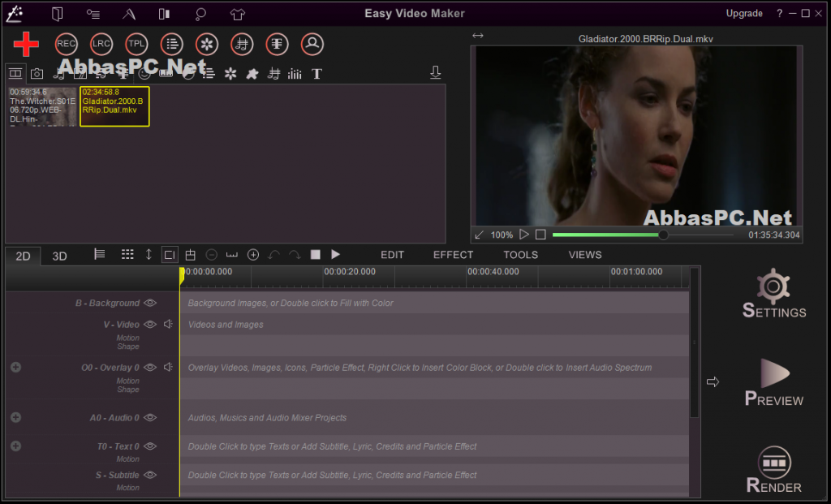The width and height of the screenshot is (831, 504).
Task: Show the flower particle media category
Action: (x=230, y=74)
